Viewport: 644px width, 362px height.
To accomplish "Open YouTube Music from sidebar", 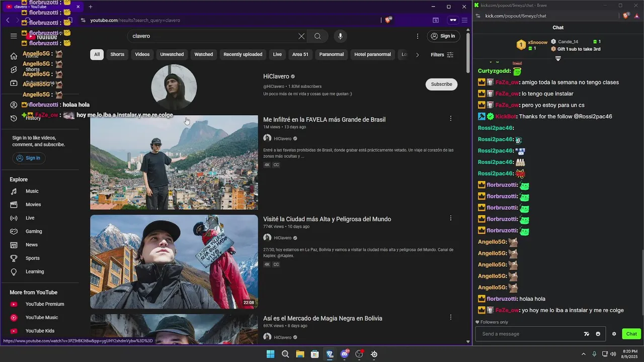I will pos(41,317).
